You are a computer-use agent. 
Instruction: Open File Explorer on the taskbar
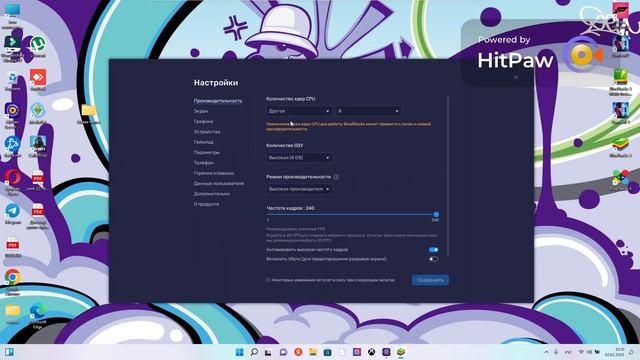pyautogui.click(x=313, y=352)
